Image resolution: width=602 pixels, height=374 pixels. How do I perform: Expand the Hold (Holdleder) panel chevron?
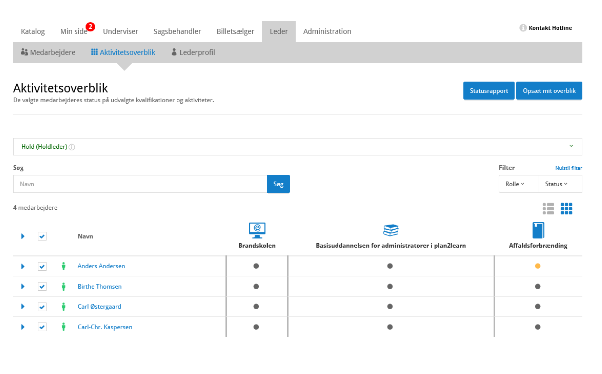(571, 146)
